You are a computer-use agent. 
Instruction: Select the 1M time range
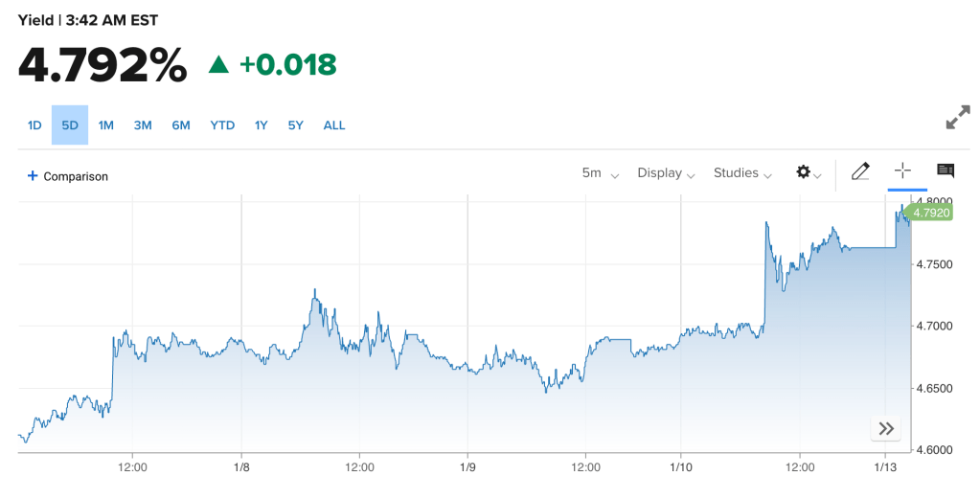(106, 125)
